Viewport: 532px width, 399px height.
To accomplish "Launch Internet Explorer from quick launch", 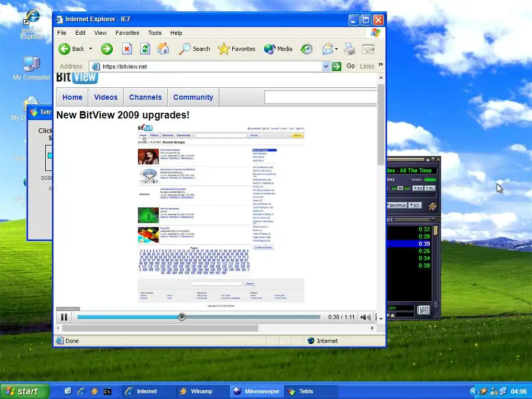I will pos(81,391).
